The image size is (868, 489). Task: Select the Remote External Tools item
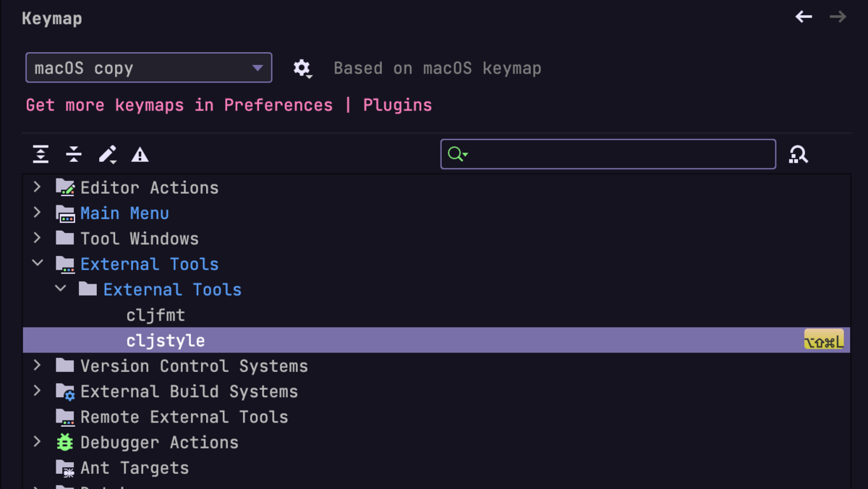[184, 417]
